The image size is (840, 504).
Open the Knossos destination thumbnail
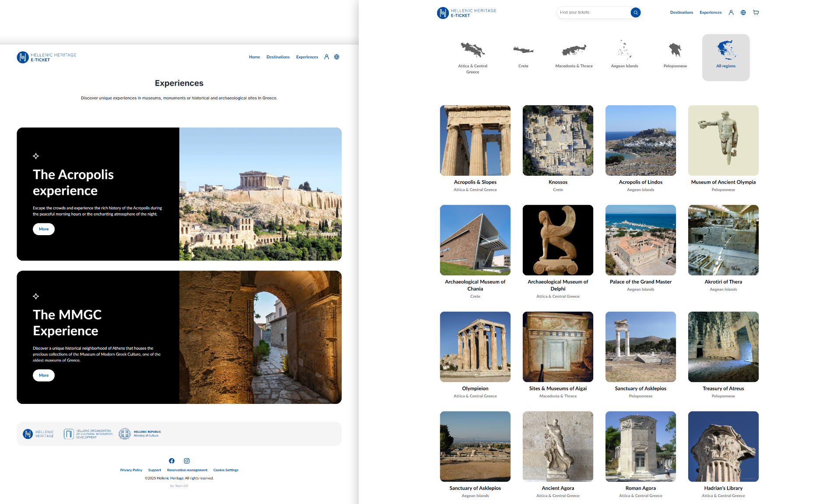pyautogui.click(x=558, y=140)
